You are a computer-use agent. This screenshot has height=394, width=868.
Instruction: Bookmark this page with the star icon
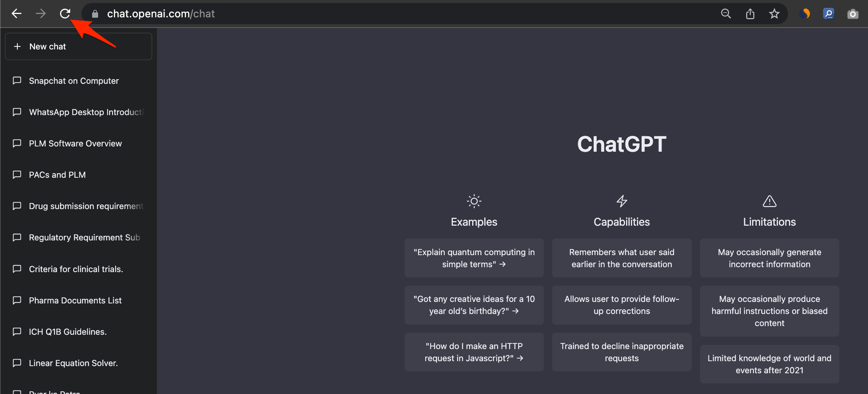(774, 13)
